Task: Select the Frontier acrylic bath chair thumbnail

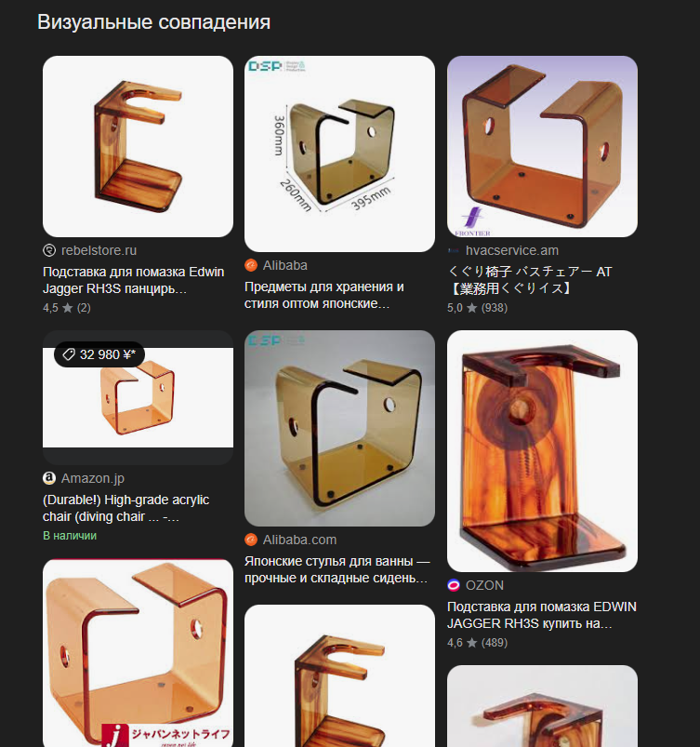Action: (542, 146)
